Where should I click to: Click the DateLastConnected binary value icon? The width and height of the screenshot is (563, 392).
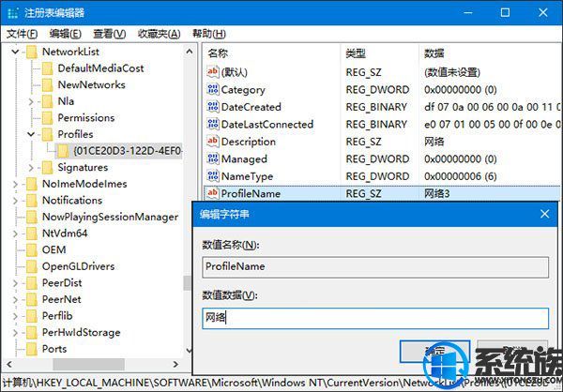click(x=213, y=124)
